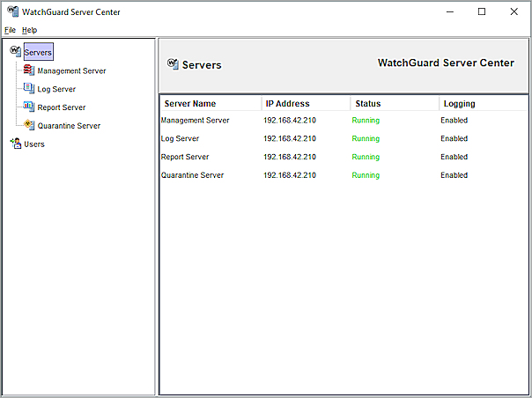Click the Logging column header
Screen dimensions: 532x398
pyautogui.click(x=459, y=104)
